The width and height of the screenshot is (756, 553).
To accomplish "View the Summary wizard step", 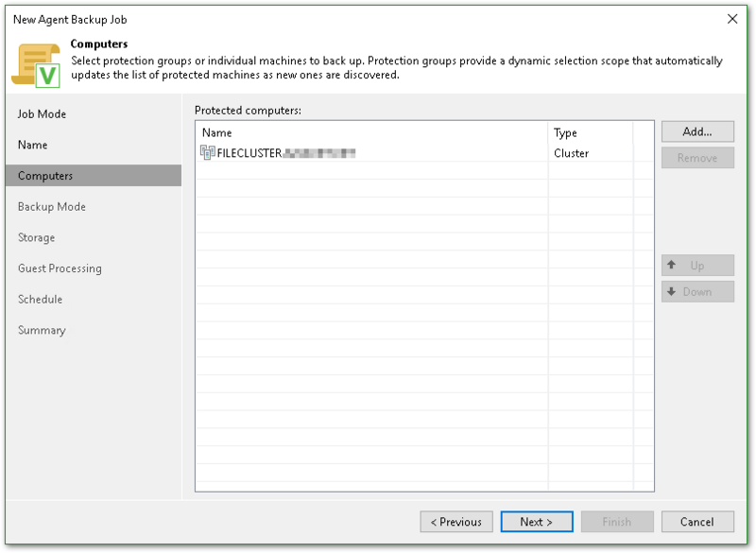I will pyautogui.click(x=42, y=331).
